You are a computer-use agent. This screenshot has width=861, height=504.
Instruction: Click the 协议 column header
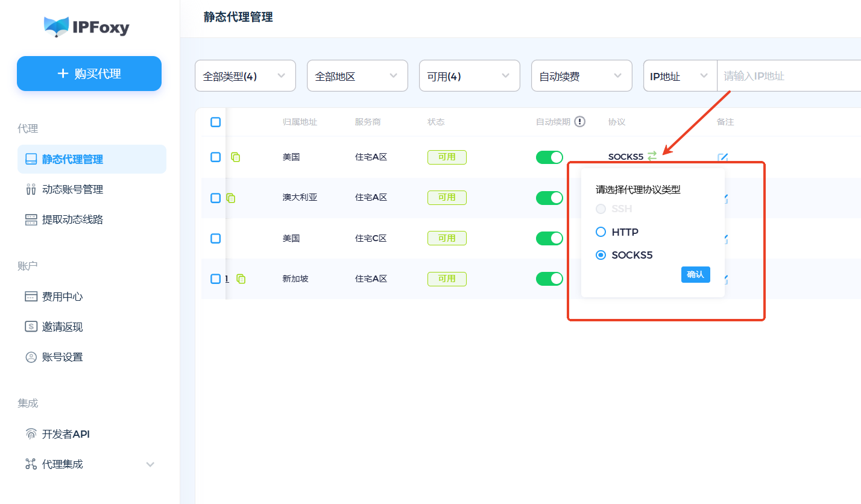[x=617, y=122]
